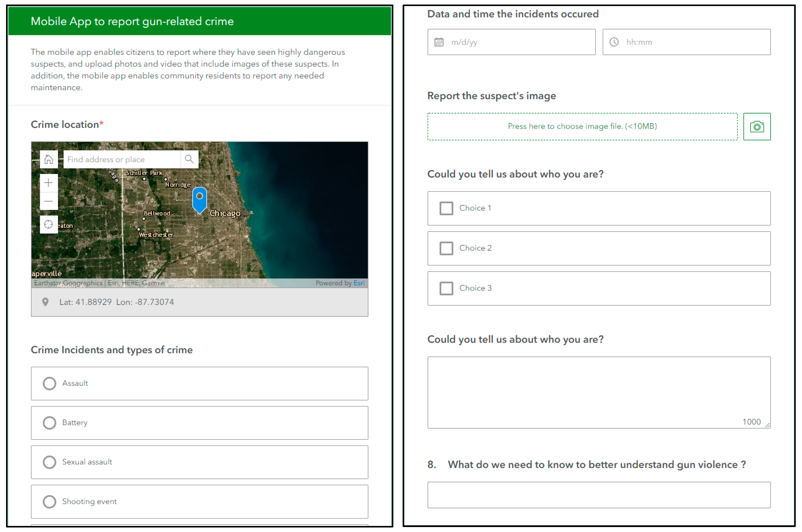Click the textarea resize grip handle

(x=767, y=425)
